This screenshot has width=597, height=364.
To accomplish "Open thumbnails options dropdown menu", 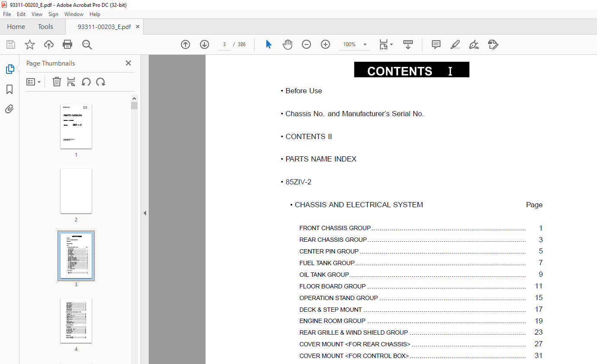I will coord(34,82).
